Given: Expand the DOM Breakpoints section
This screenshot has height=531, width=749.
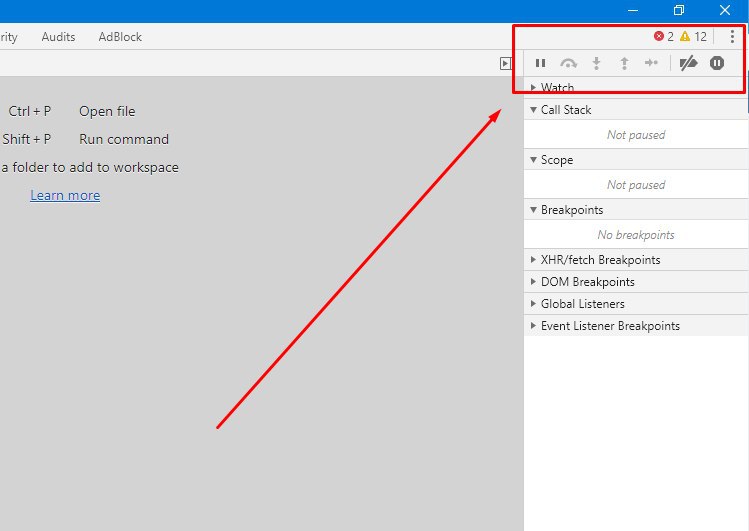Looking at the screenshot, I should point(636,282).
